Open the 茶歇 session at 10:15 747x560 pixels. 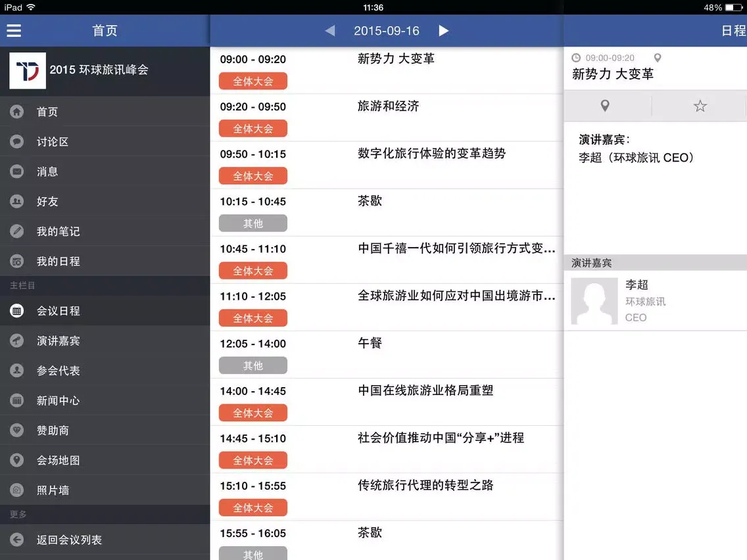387,212
